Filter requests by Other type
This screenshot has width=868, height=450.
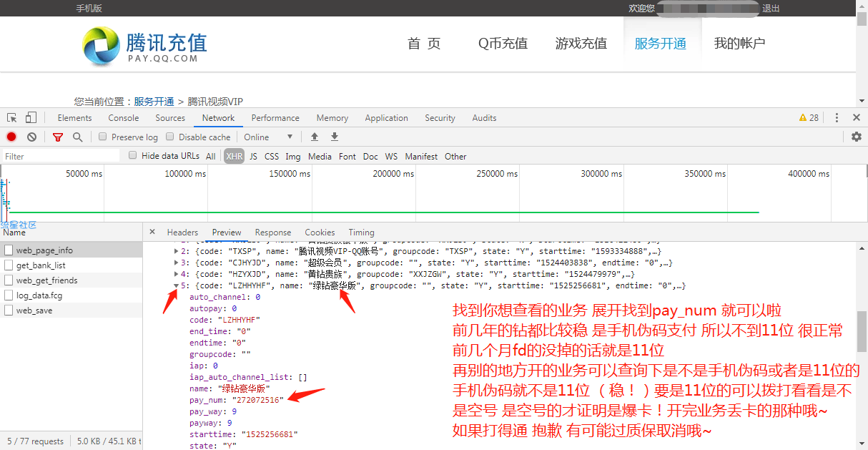455,156
